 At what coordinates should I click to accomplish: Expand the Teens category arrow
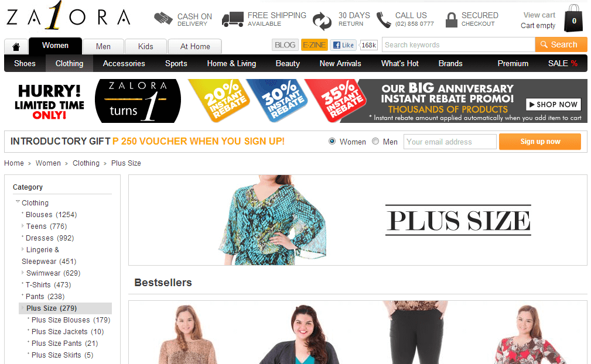[23, 226]
